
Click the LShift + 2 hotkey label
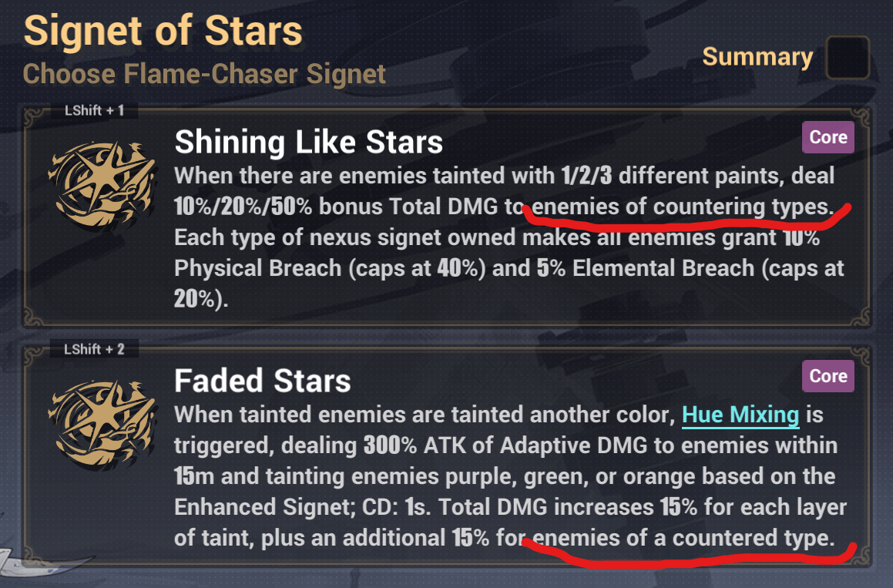(x=95, y=349)
